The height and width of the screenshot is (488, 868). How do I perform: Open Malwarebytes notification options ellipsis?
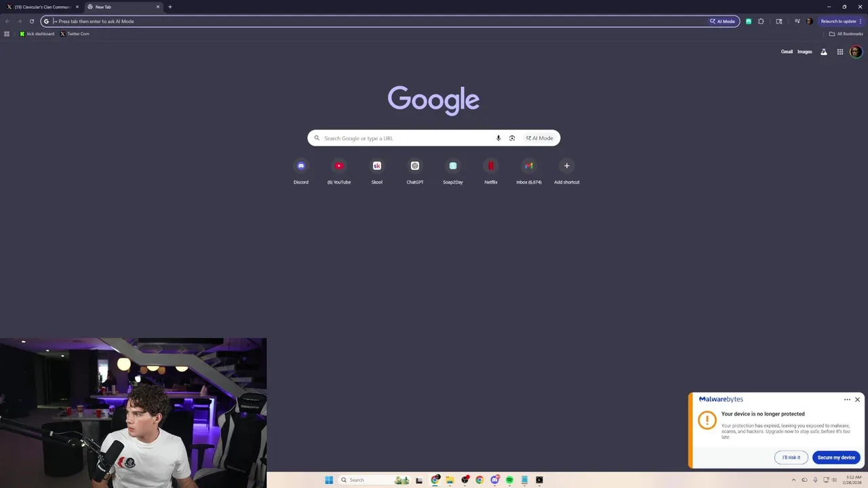(847, 399)
